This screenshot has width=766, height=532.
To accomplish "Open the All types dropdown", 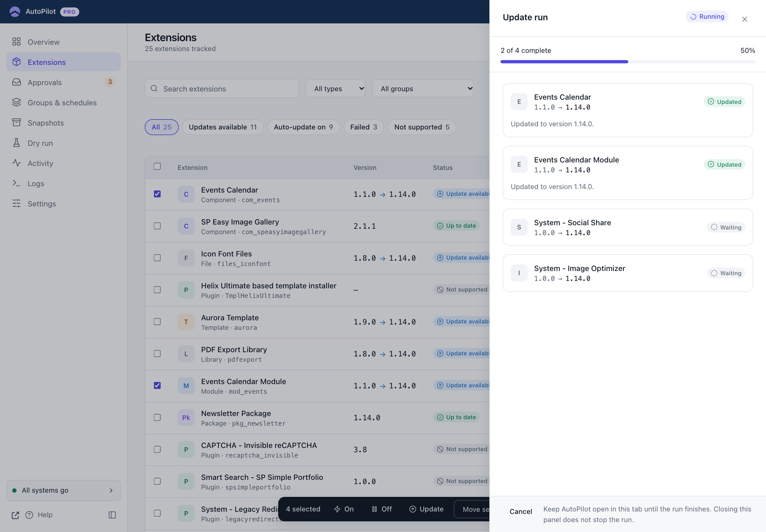I will pyautogui.click(x=335, y=89).
